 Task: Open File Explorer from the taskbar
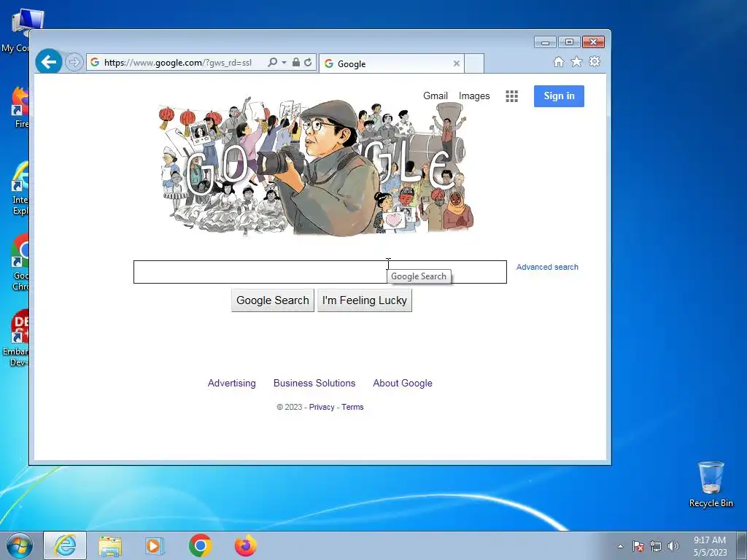click(x=110, y=545)
